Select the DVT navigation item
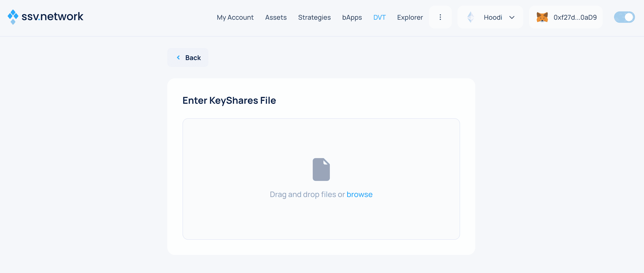 379,18
